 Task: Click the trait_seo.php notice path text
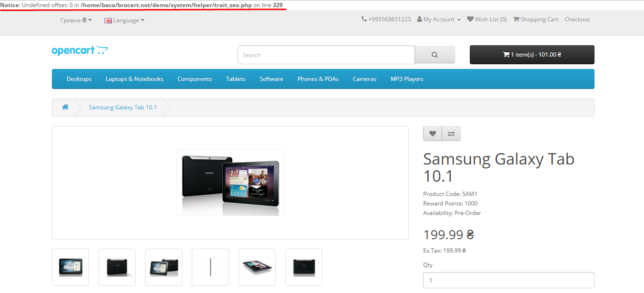point(166,5)
